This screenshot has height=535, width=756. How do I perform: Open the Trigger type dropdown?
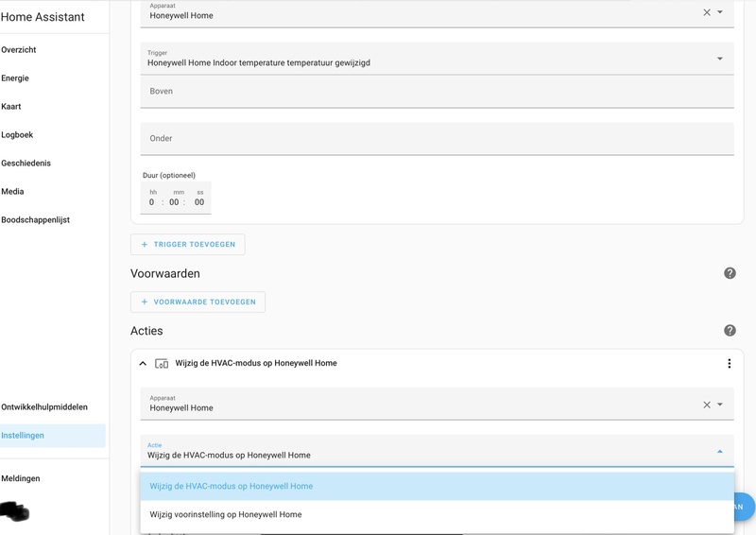[719, 59]
